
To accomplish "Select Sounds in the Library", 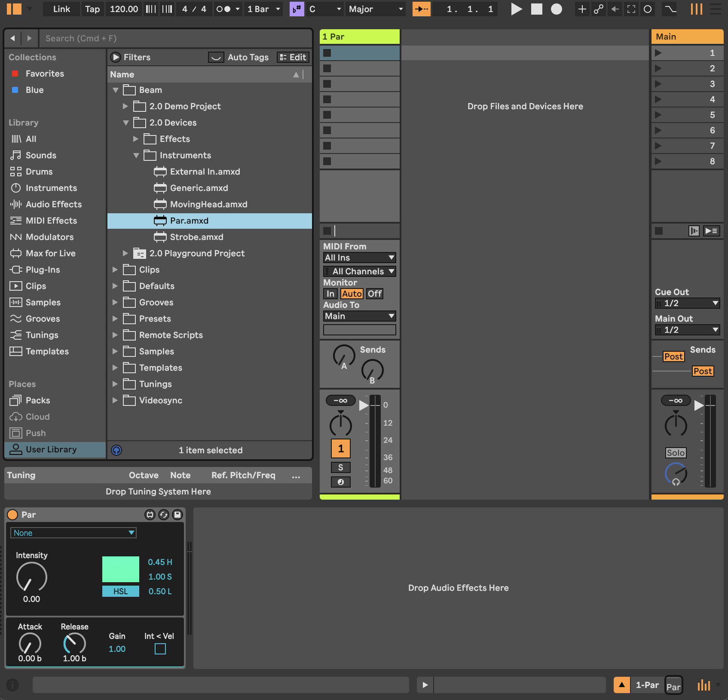I will (x=41, y=155).
